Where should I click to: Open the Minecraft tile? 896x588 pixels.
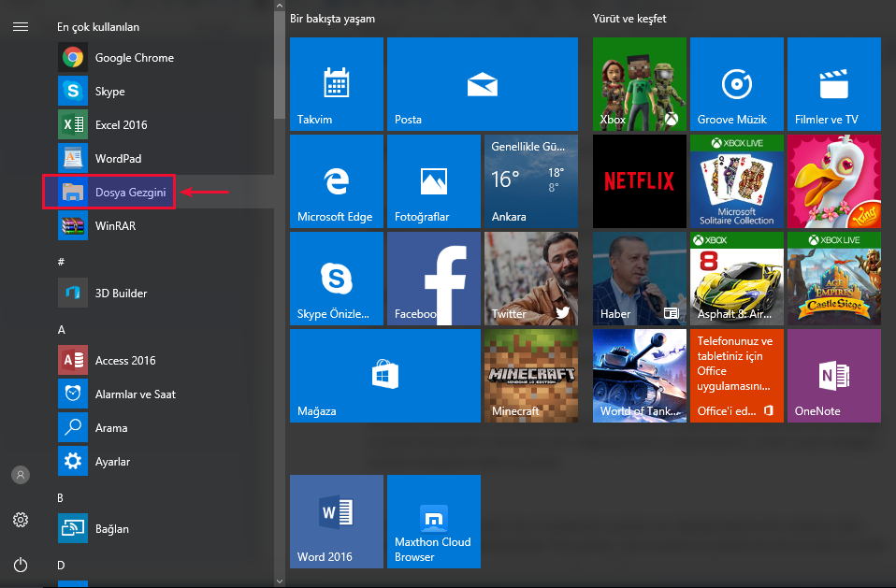point(531,376)
